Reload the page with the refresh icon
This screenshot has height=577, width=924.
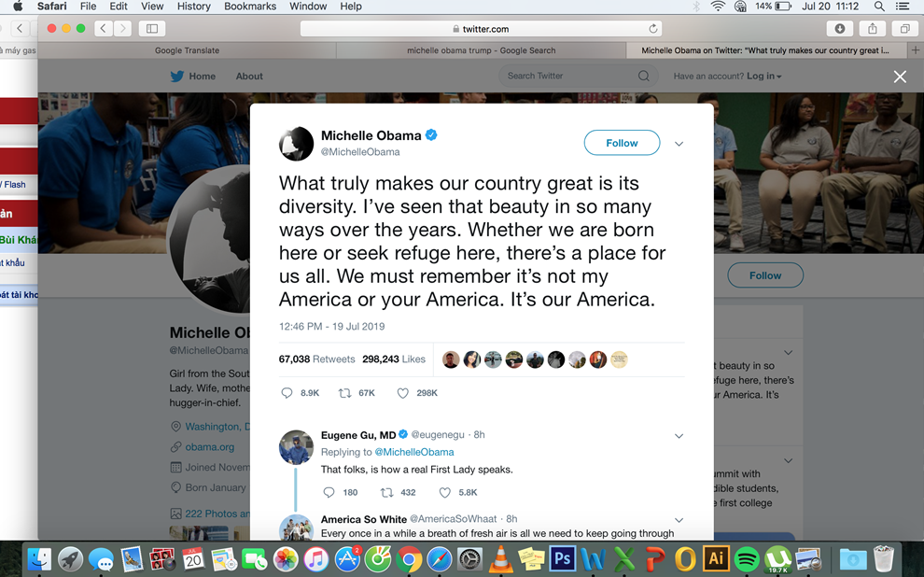click(x=653, y=29)
